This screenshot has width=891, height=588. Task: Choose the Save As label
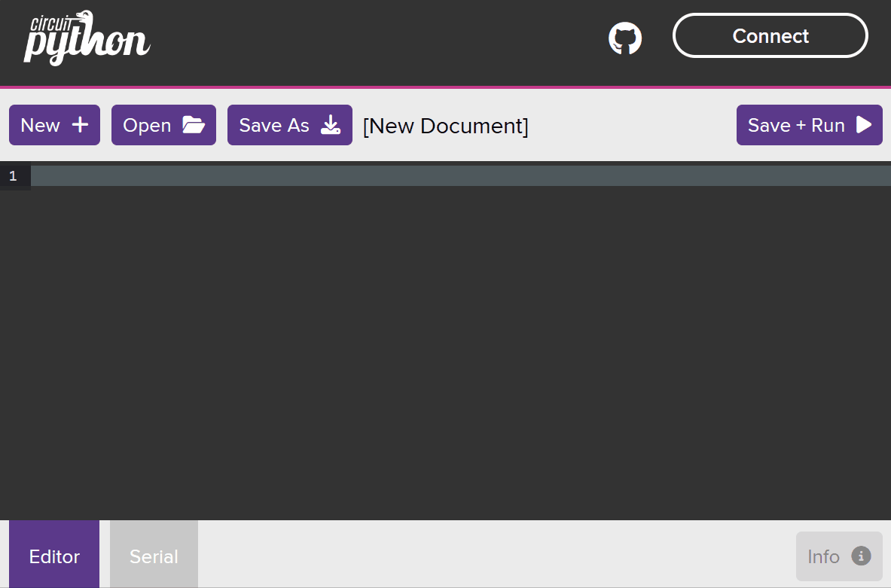274,125
